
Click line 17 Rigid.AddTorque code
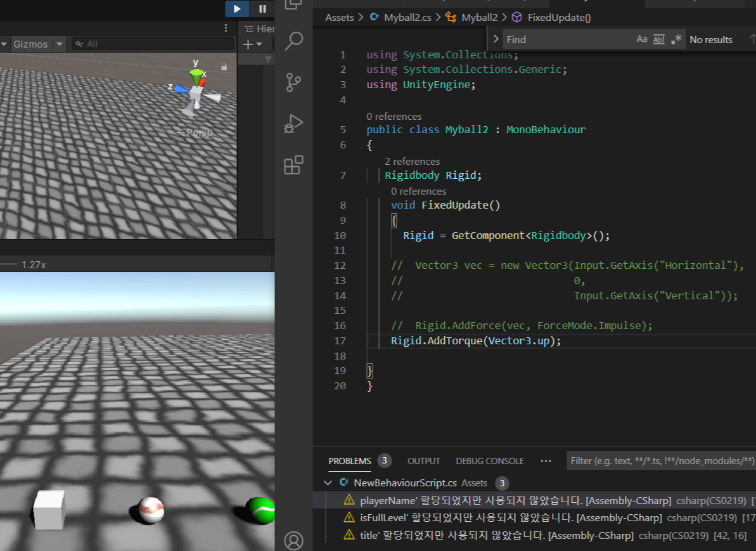tap(476, 340)
